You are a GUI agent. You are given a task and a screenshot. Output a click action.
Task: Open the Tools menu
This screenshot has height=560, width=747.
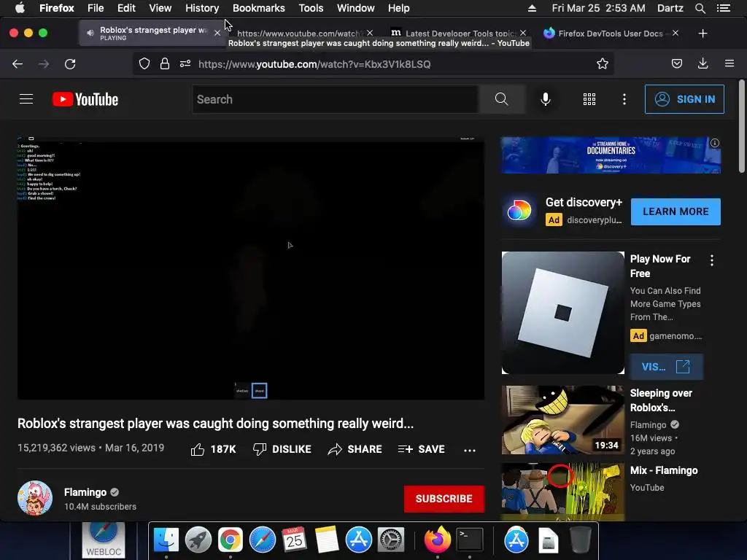point(311,8)
